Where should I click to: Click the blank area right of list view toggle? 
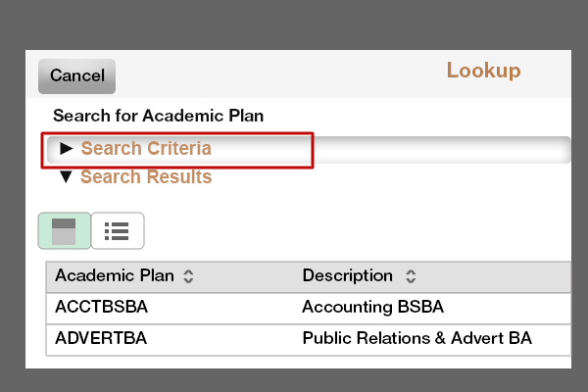[x=357, y=230]
